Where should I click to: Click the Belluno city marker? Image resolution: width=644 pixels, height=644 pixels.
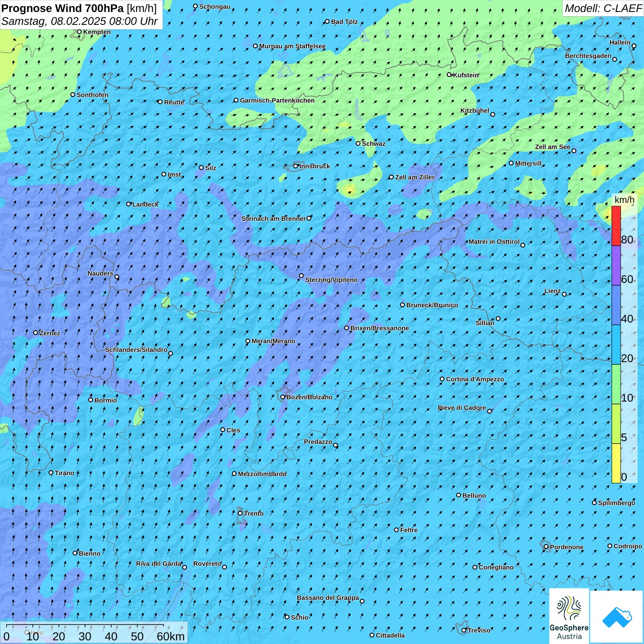pyautogui.click(x=459, y=495)
